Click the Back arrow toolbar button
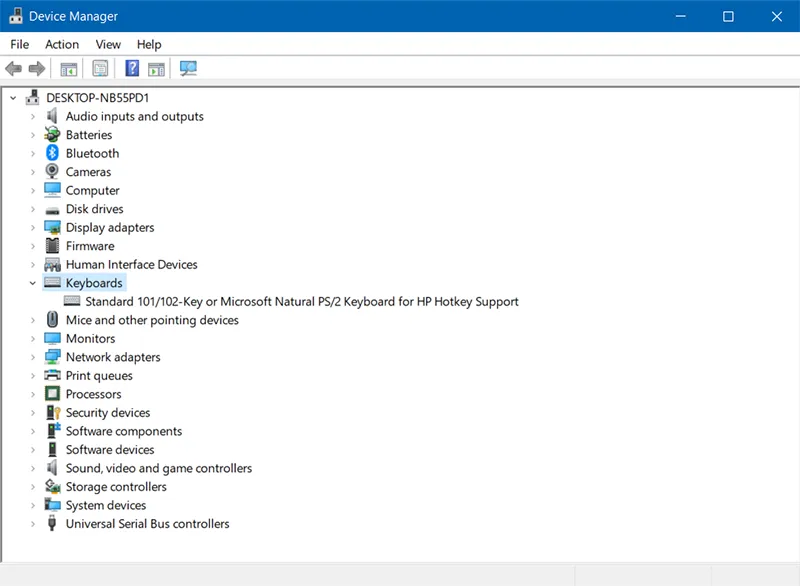Screen dimensions: 800x586 (13, 69)
